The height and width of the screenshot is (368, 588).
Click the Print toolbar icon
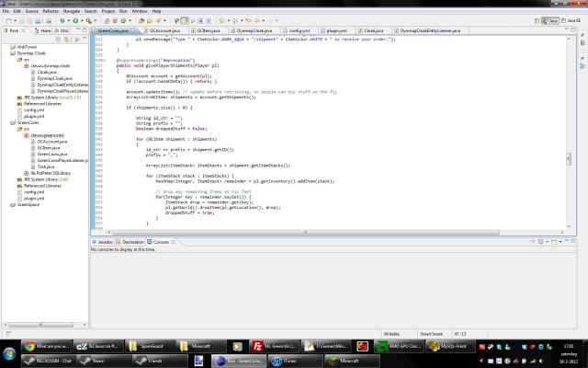39,18
